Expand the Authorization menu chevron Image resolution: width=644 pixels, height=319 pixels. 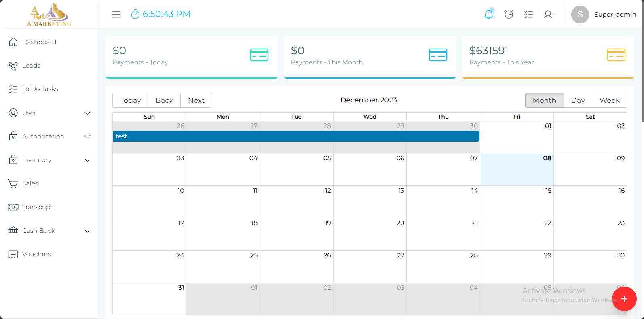click(x=87, y=137)
